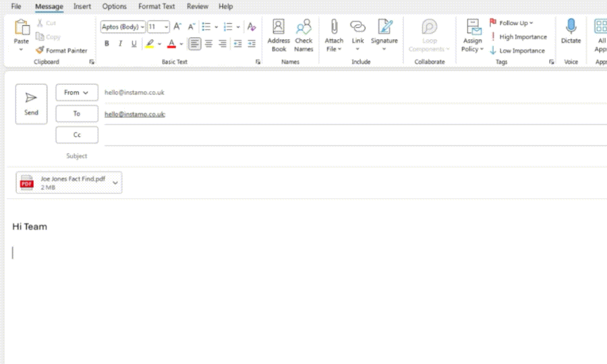The image size is (607, 364).
Task: Activate the Format Painter brush
Action: (x=61, y=51)
